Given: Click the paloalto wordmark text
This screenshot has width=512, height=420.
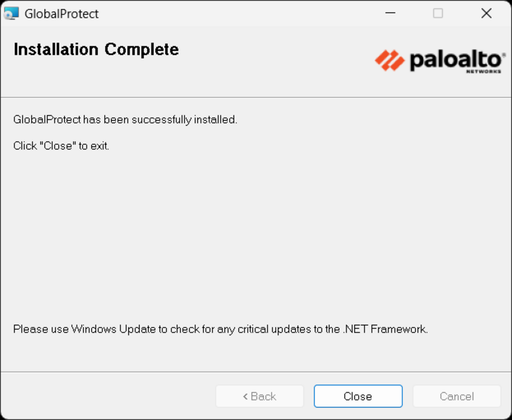Looking at the screenshot, I should tap(456, 60).
